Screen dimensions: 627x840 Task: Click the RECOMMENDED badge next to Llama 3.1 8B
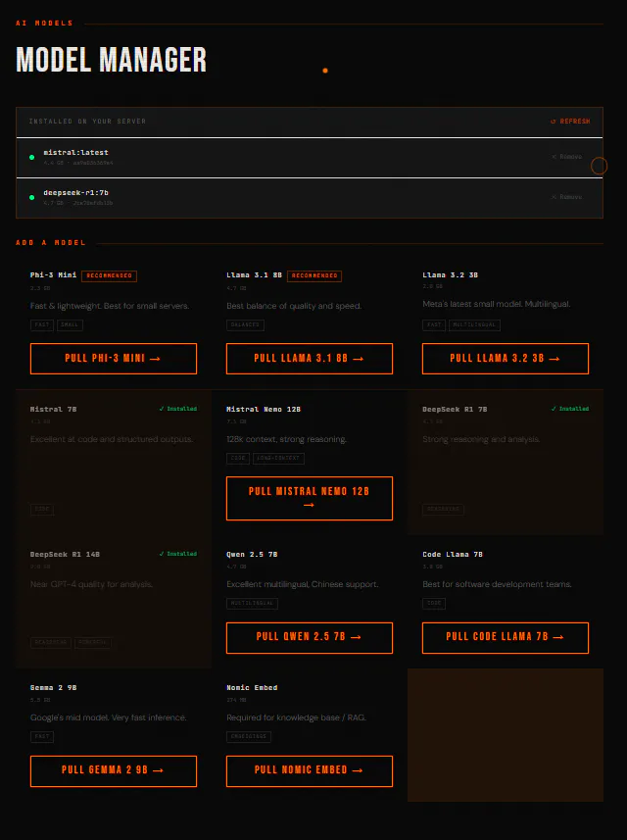coord(314,275)
